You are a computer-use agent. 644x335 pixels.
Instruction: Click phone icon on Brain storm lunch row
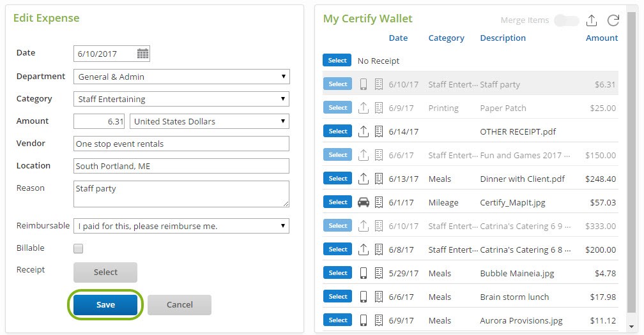coord(364,297)
